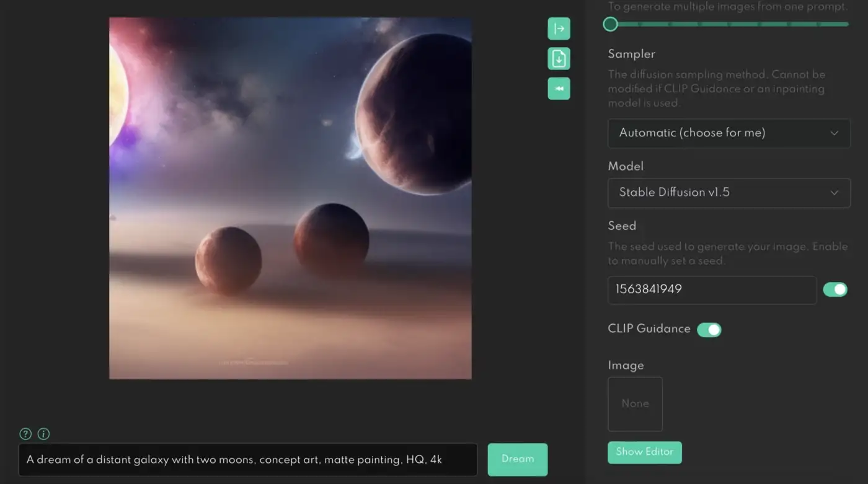
Task: Click the green rewind double-arrow icon
Action: (x=559, y=89)
